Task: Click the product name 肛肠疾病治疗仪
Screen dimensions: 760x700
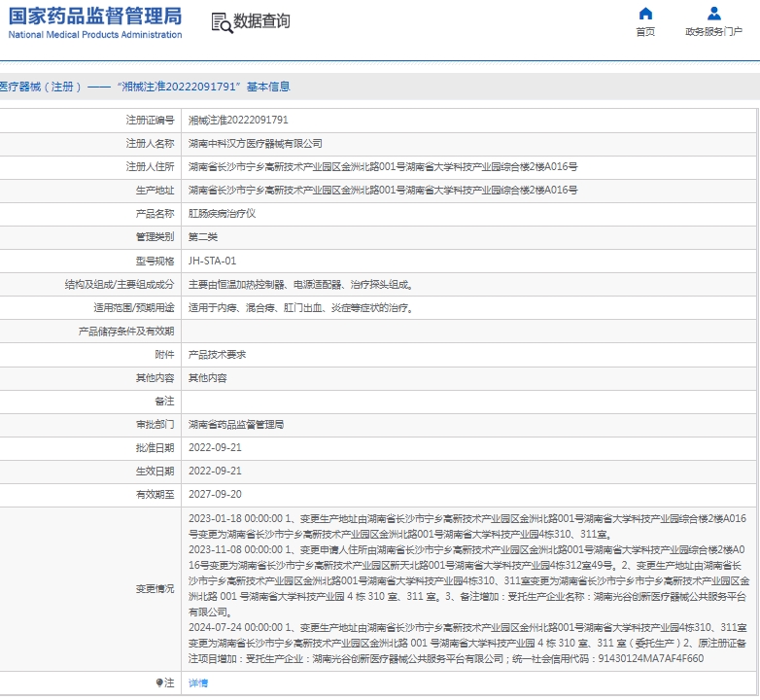Action: click(222, 214)
